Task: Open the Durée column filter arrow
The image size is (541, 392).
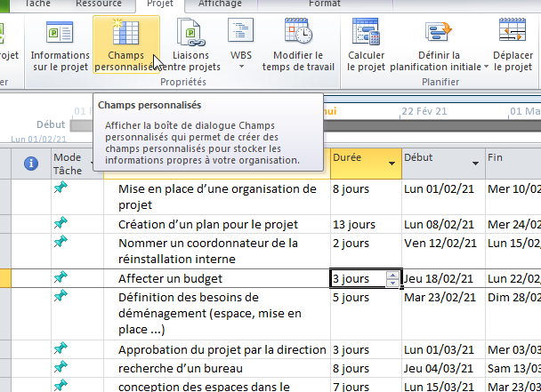Action: pos(392,164)
